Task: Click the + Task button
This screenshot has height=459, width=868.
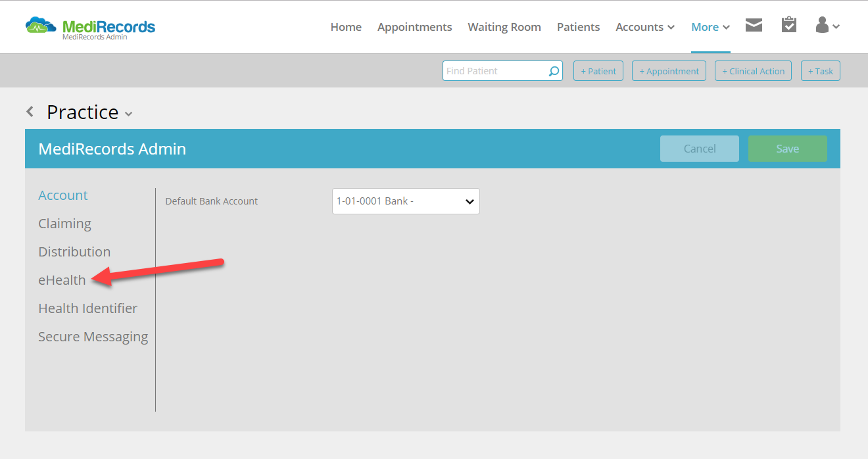Action: (821, 71)
